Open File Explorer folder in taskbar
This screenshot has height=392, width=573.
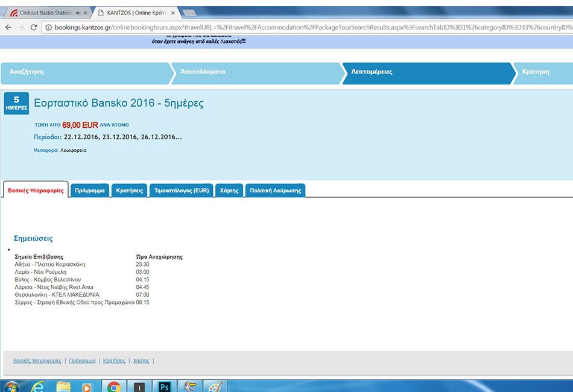point(63,387)
